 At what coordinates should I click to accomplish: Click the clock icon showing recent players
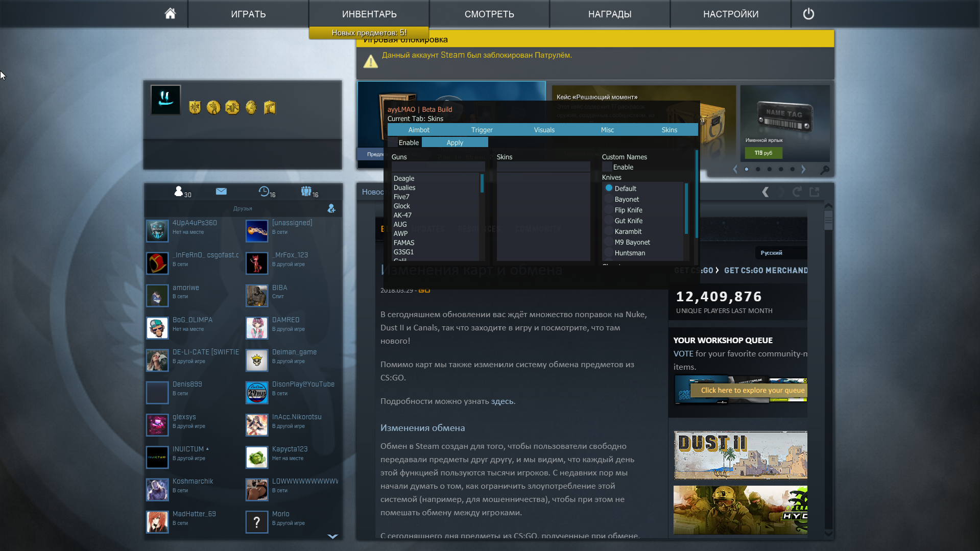pos(265,191)
